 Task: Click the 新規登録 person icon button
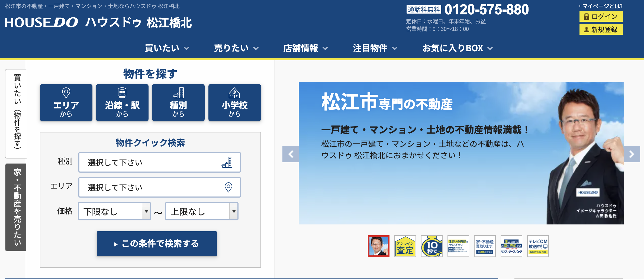click(x=601, y=30)
